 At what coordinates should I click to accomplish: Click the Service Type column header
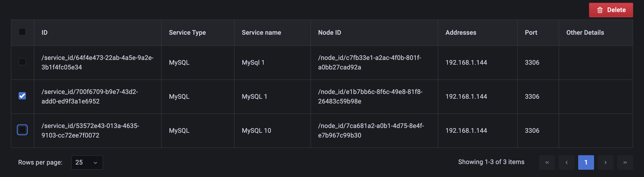[x=187, y=32]
